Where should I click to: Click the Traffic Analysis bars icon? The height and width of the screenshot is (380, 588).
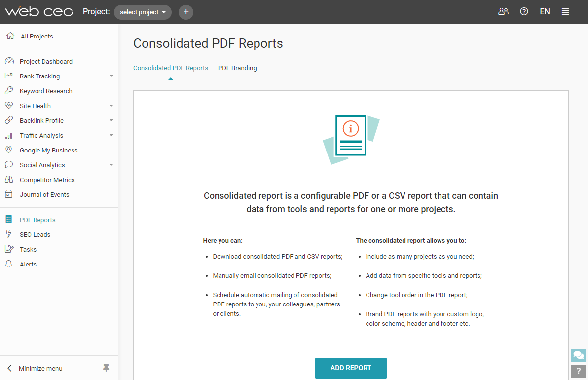[9, 135]
